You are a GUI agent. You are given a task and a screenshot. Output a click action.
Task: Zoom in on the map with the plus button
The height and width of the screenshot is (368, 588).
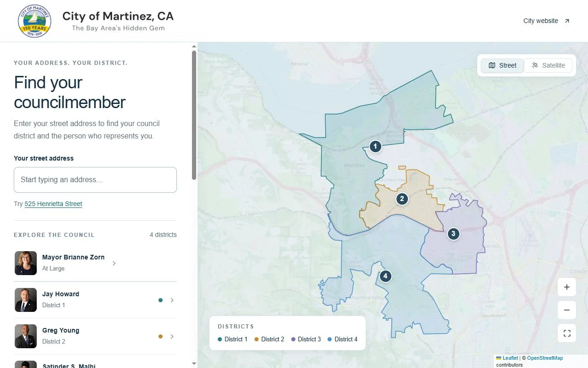(x=567, y=287)
